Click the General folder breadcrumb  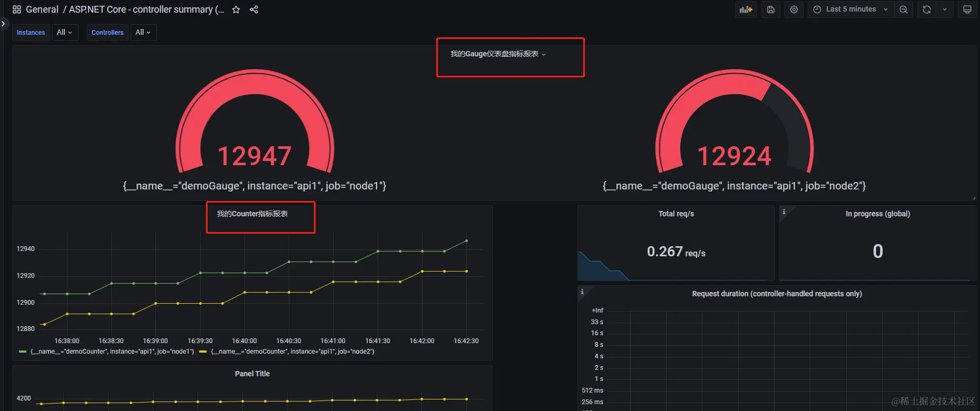click(x=42, y=9)
